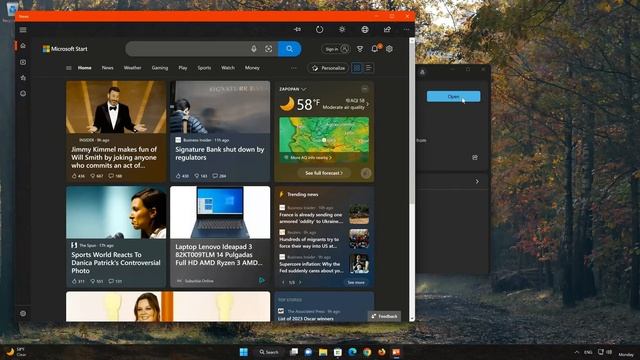Click the Microsoft Start logo
Image resolution: width=640 pixels, height=360 pixels.
click(x=65, y=49)
